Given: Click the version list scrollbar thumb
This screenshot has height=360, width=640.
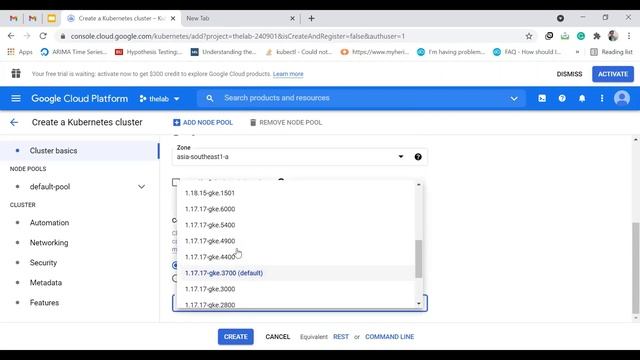Looking at the screenshot, I should [419, 259].
